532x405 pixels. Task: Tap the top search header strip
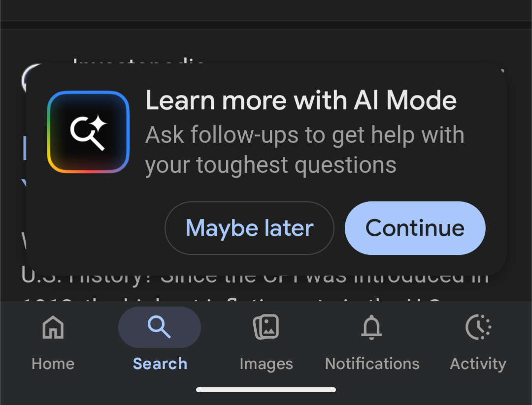(266, 10)
